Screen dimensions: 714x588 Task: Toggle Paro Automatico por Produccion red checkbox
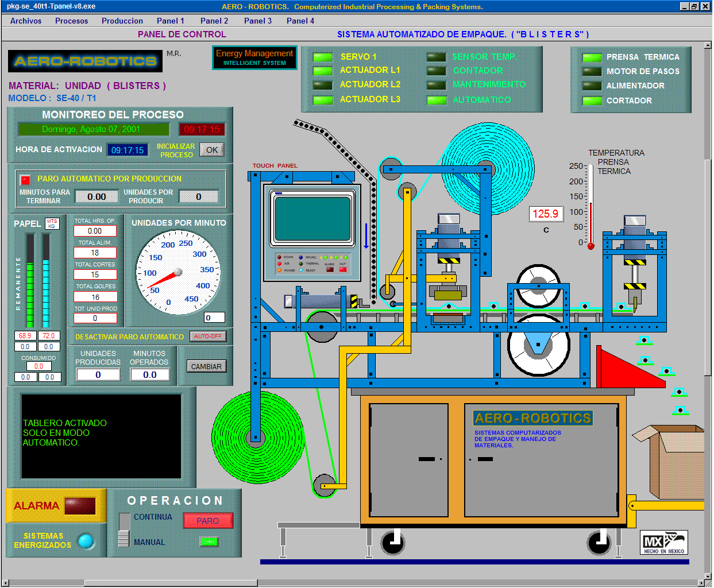point(25,180)
